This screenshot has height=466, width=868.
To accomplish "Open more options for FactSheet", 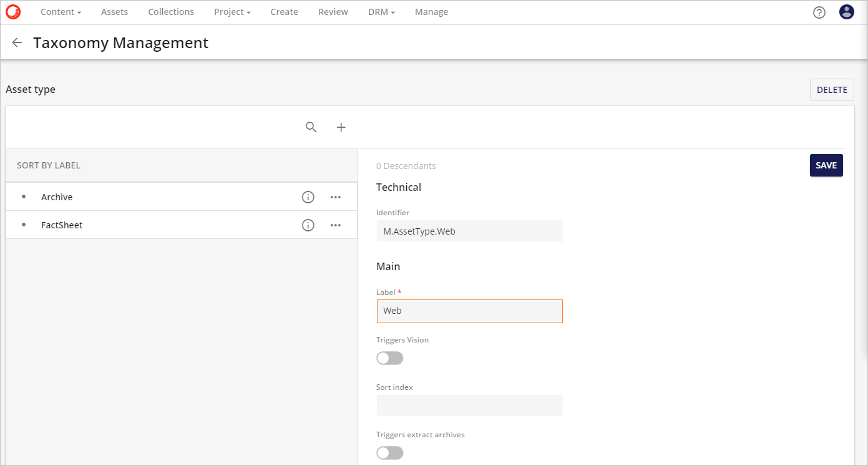I will (x=336, y=225).
